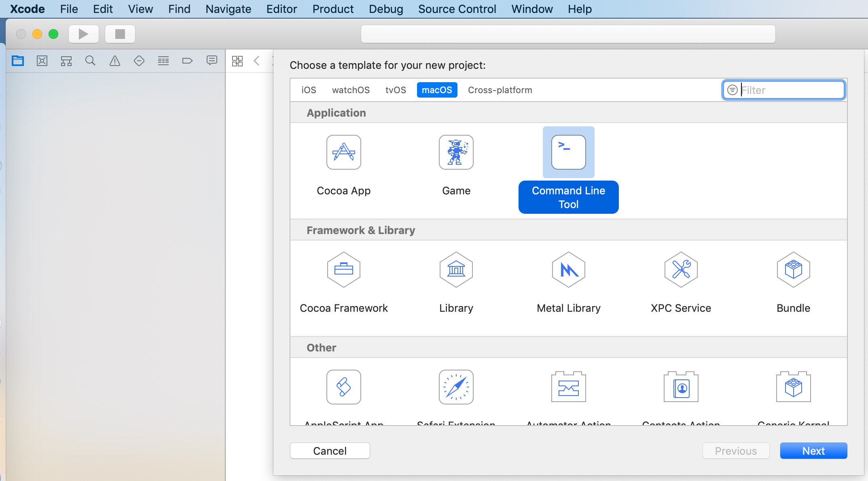868x481 pixels.
Task: Select the macOS platform tab
Action: point(437,90)
